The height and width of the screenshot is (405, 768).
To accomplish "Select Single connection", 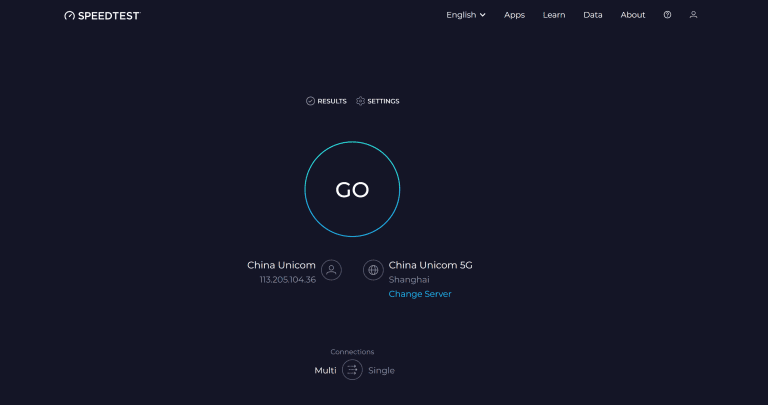I will coord(382,370).
